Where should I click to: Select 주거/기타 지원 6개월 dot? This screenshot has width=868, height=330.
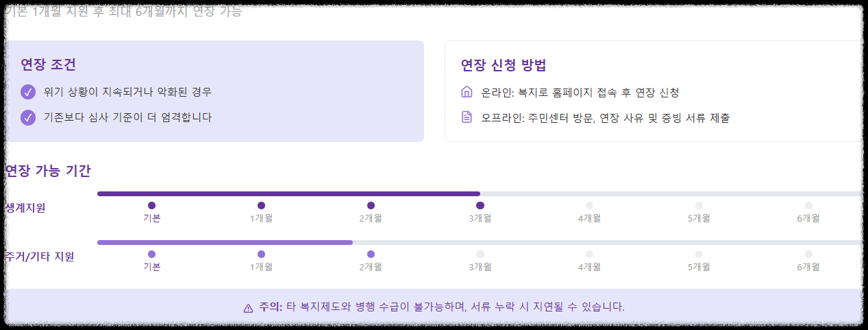tap(809, 254)
